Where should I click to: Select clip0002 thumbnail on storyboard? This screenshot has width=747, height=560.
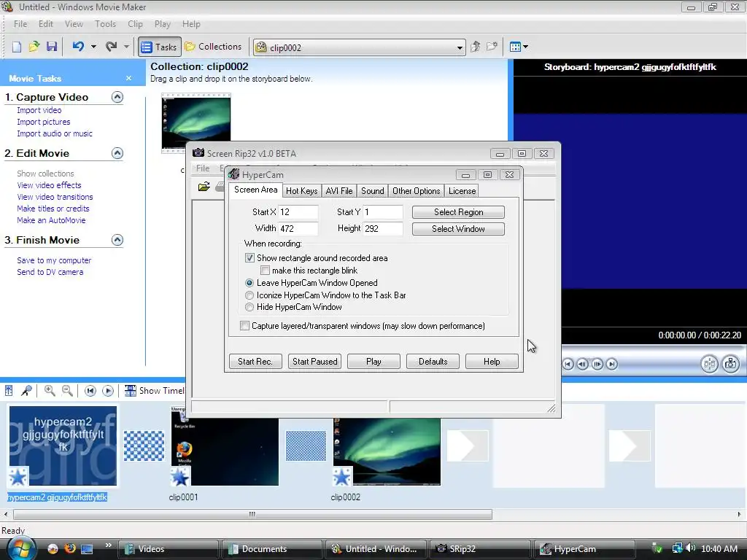(x=387, y=451)
